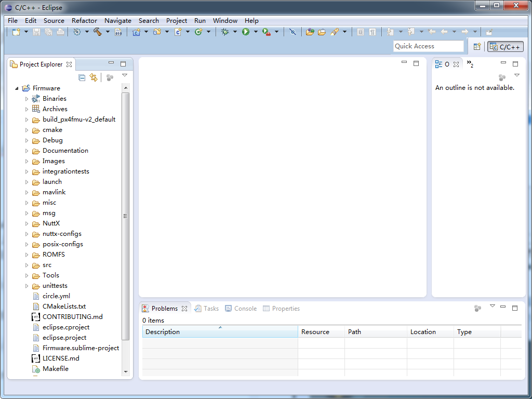Toggle Skip All Breakpoints
Image resolution: width=532 pixels, height=399 pixels.
tap(293, 32)
